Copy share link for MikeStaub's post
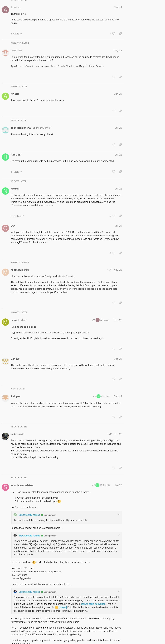165x644 pixels. [120, 303]
